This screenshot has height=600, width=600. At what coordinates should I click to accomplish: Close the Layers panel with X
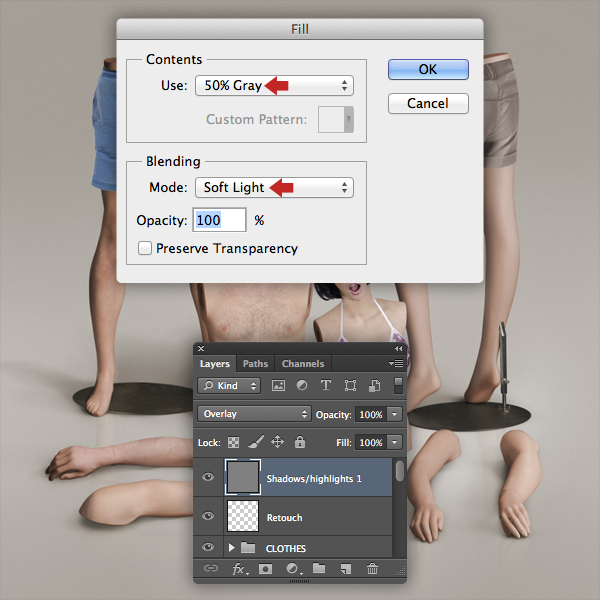click(x=201, y=348)
